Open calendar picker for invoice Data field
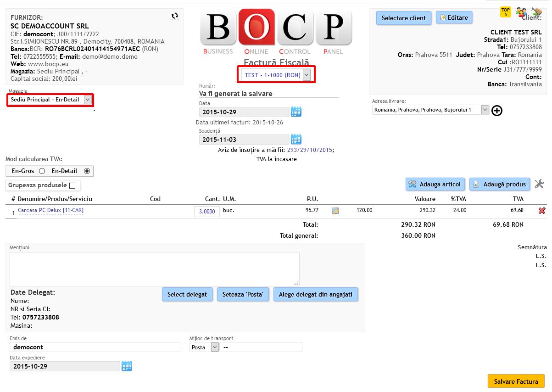The height and width of the screenshot is (392, 552). point(296,112)
